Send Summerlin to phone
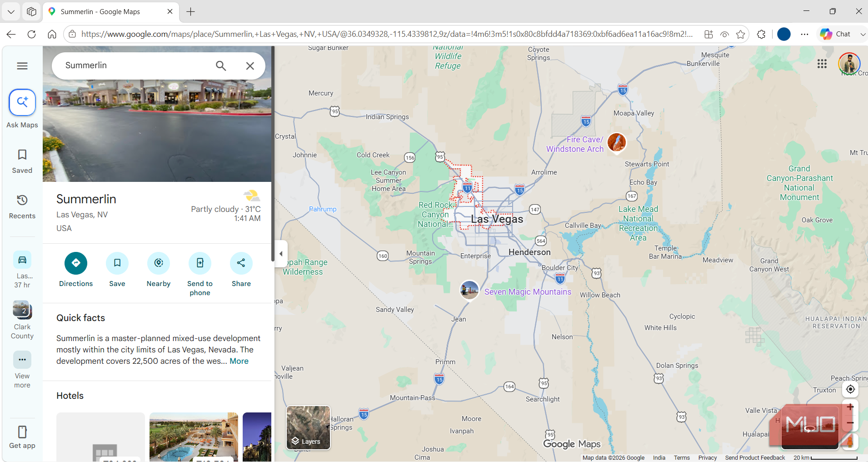 200,275
